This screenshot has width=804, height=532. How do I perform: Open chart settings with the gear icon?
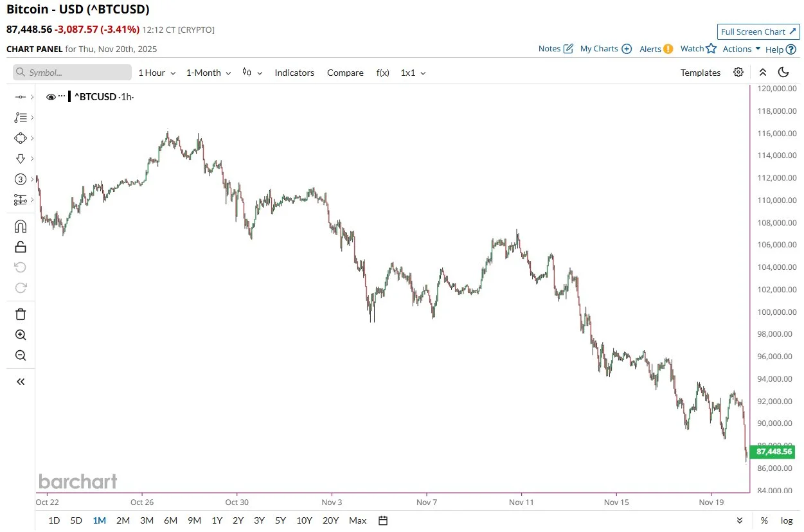click(x=738, y=73)
